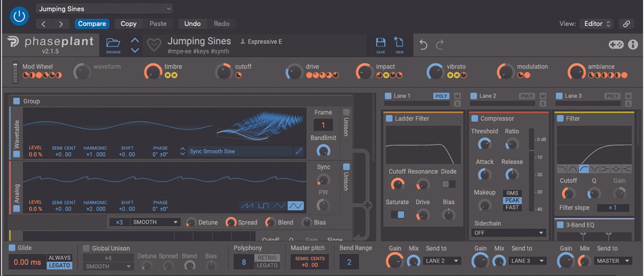644x276 pixels.
Task: Click the timbre macro knob
Action: pos(153,72)
